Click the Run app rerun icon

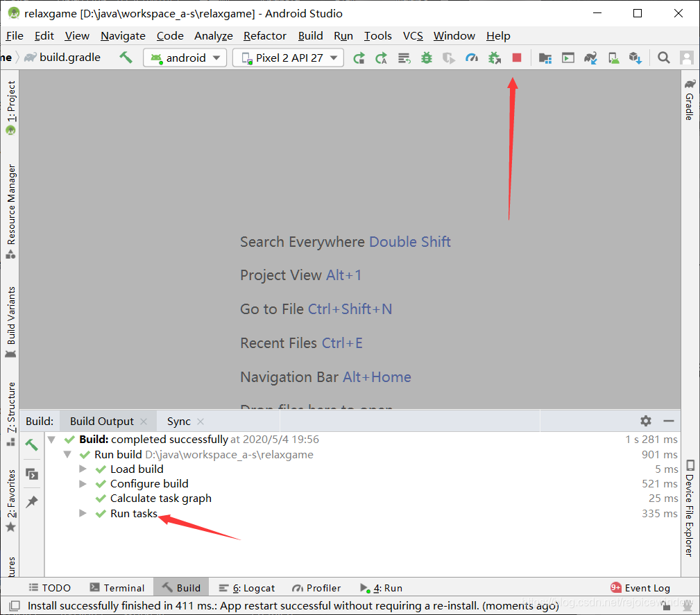(359, 58)
